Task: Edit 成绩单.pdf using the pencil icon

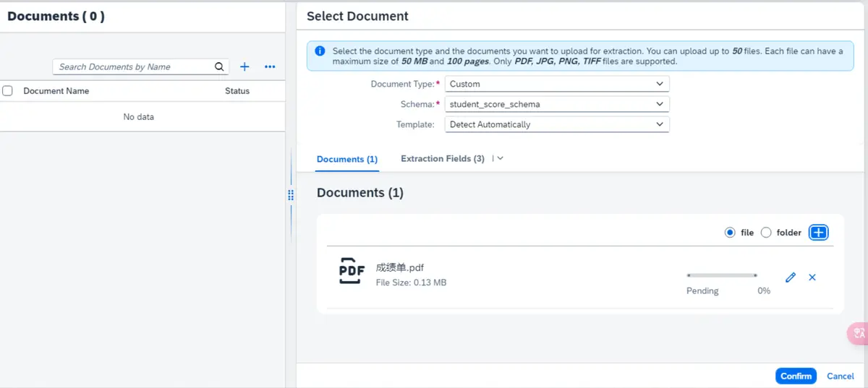Action: (x=791, y=277)
